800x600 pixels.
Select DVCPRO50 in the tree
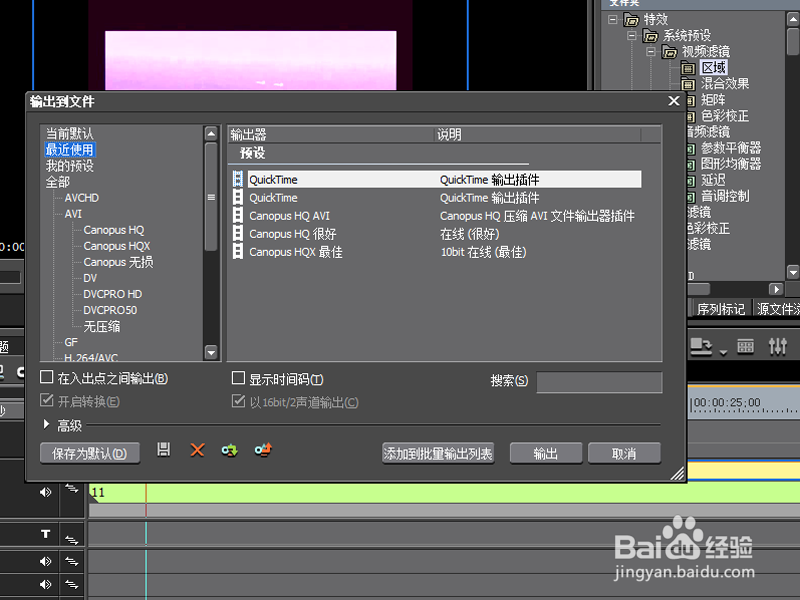pyautogui.click(x=110, y=310)
